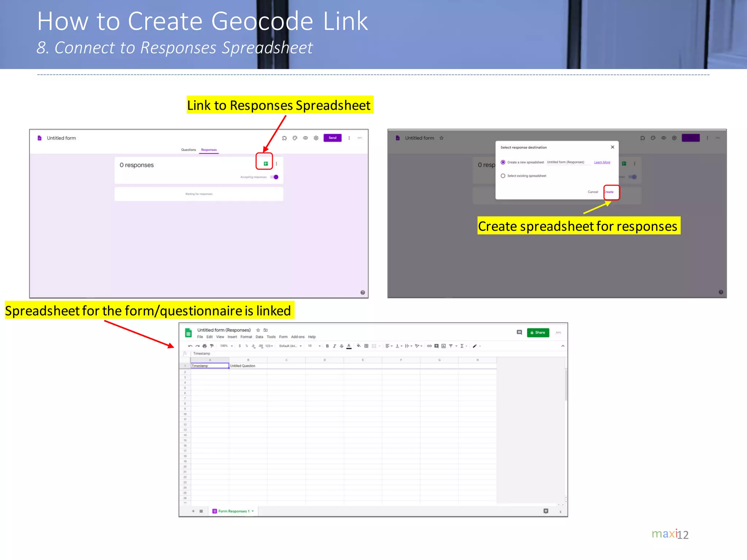747x560 pixels.
Task: Toggle the Accepting responses switch
Action: 275,177
